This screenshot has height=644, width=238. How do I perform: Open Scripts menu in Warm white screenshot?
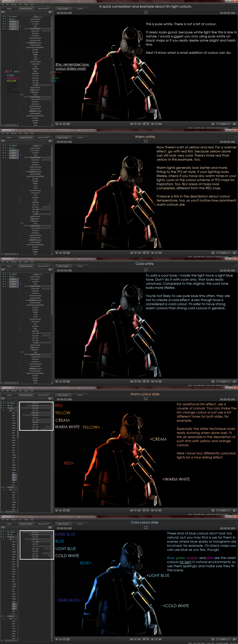click(x=26, y=133)
